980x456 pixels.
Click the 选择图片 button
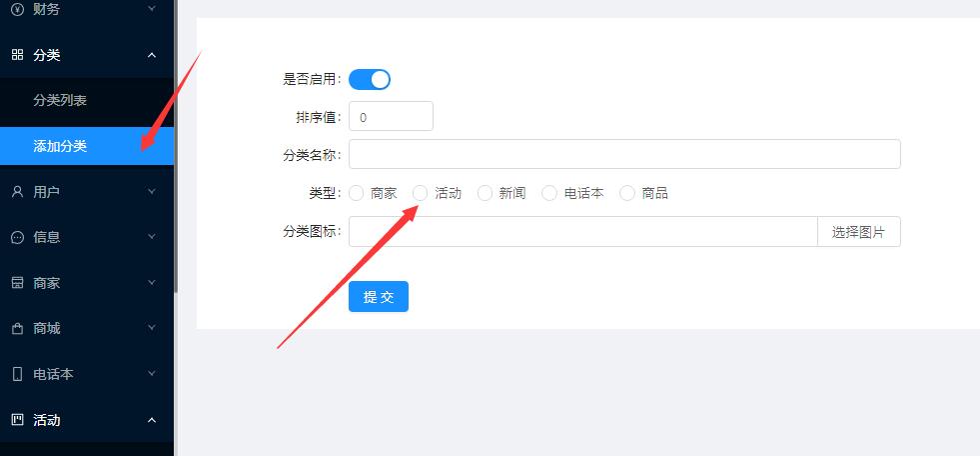pos(859,231)
